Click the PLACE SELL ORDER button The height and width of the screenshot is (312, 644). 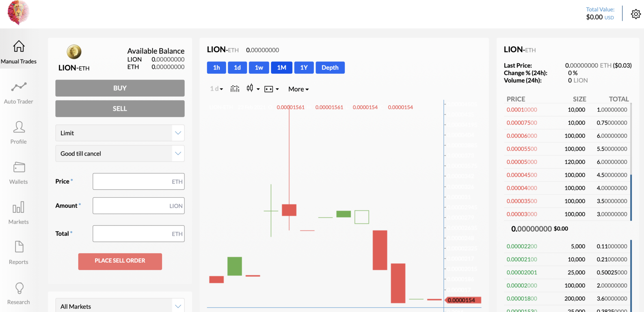click(x=120, y=261)
